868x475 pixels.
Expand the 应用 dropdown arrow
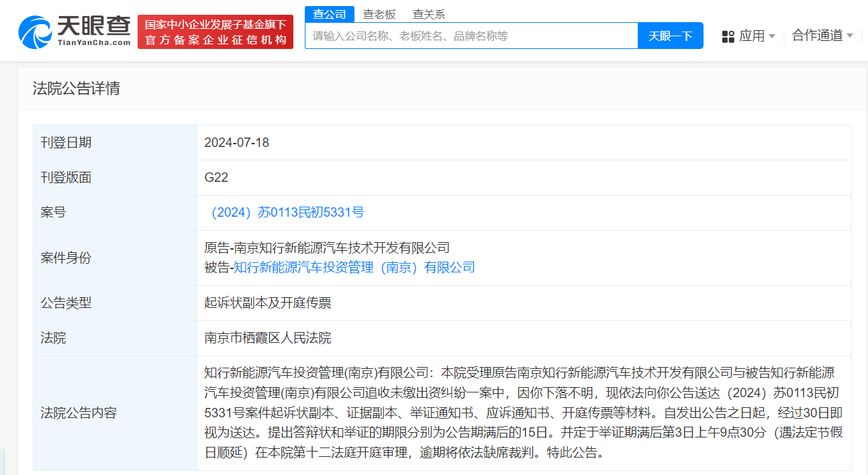click(x=771, y=36)
